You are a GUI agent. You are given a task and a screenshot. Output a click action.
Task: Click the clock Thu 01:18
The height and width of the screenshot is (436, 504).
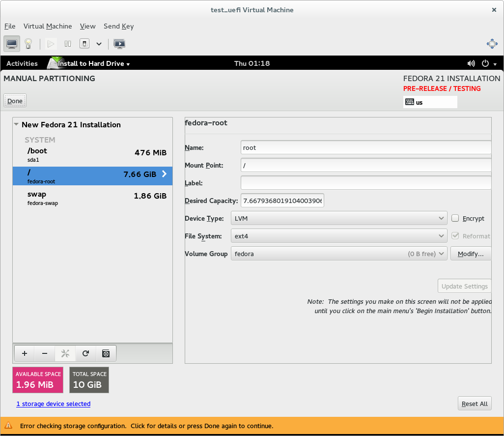252,63
